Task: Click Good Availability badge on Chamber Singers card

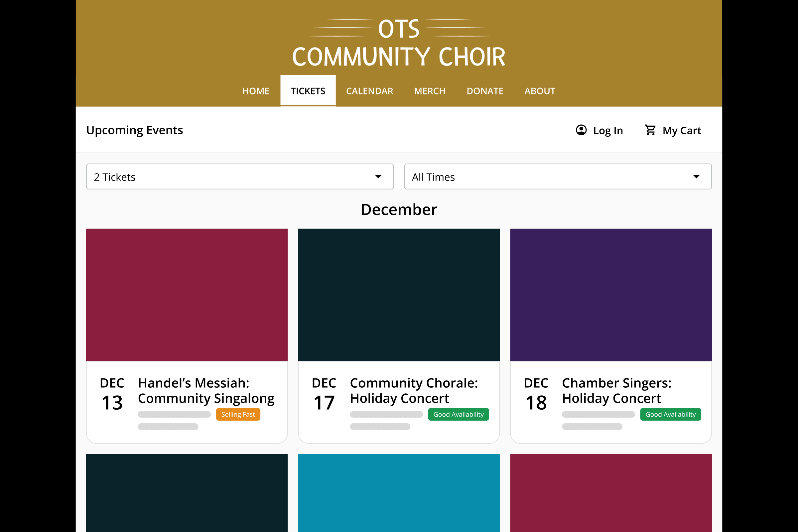Action: click(670, 414)
